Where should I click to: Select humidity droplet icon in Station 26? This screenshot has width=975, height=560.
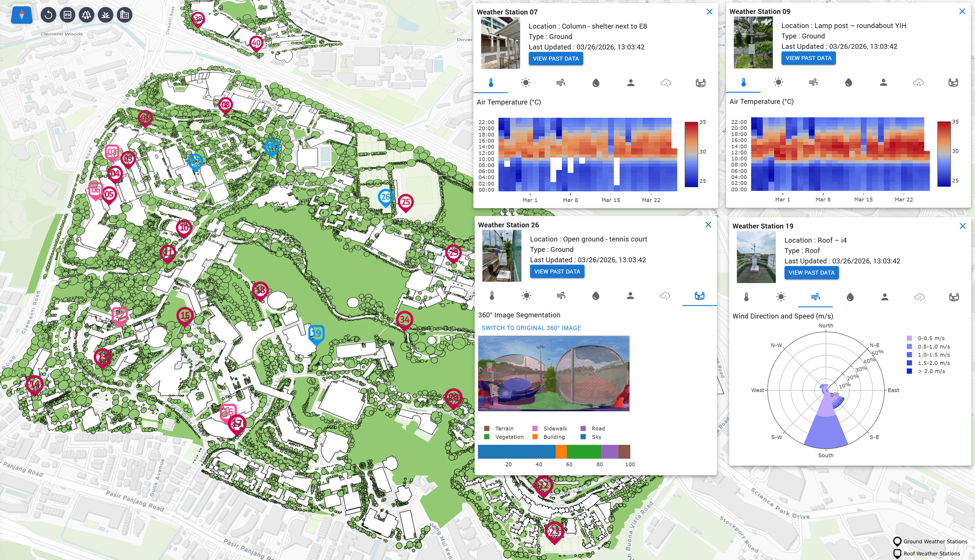tap(596, 296)
